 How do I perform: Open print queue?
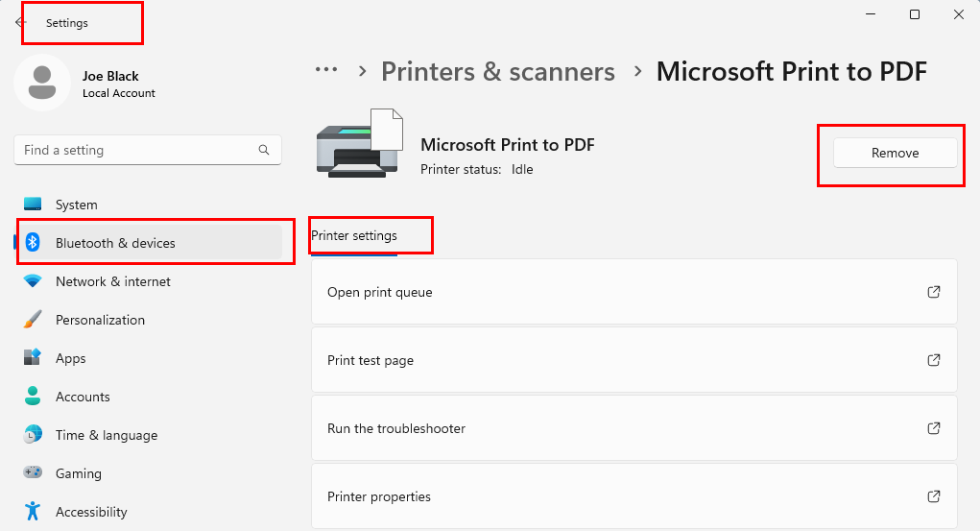click(x=634, y=292)
